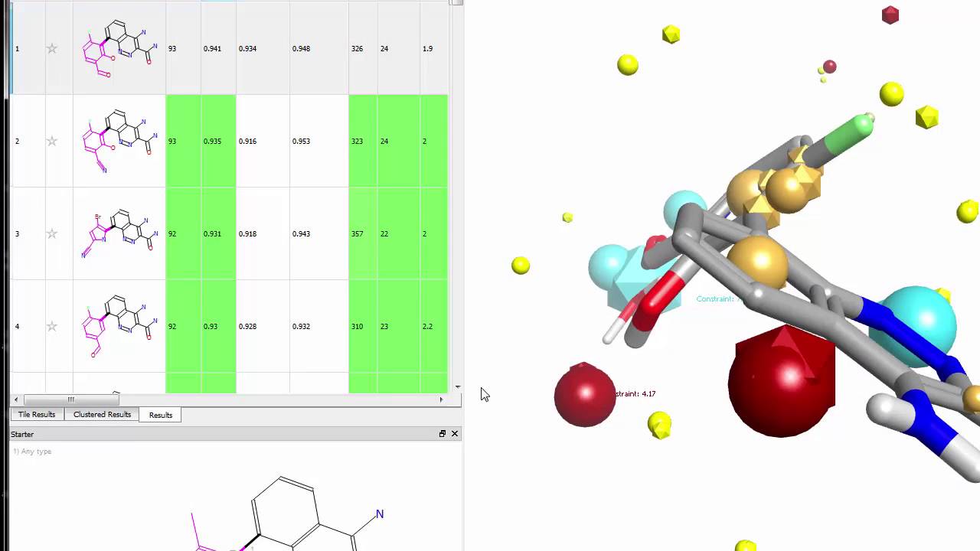Select row number 3
This screenshot has height=551, width=980.
coord(17,233)
